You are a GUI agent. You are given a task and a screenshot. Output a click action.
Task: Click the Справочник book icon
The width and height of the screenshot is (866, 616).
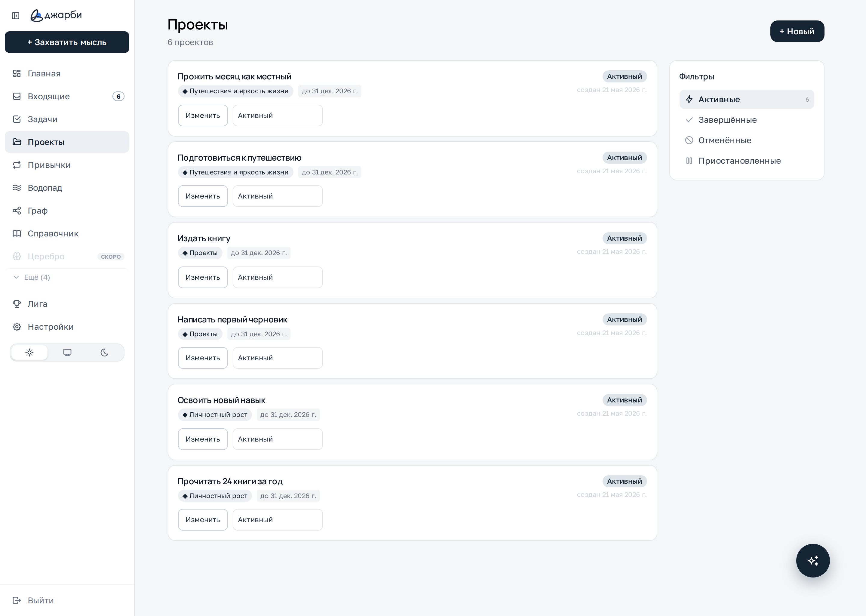[17, 233]
